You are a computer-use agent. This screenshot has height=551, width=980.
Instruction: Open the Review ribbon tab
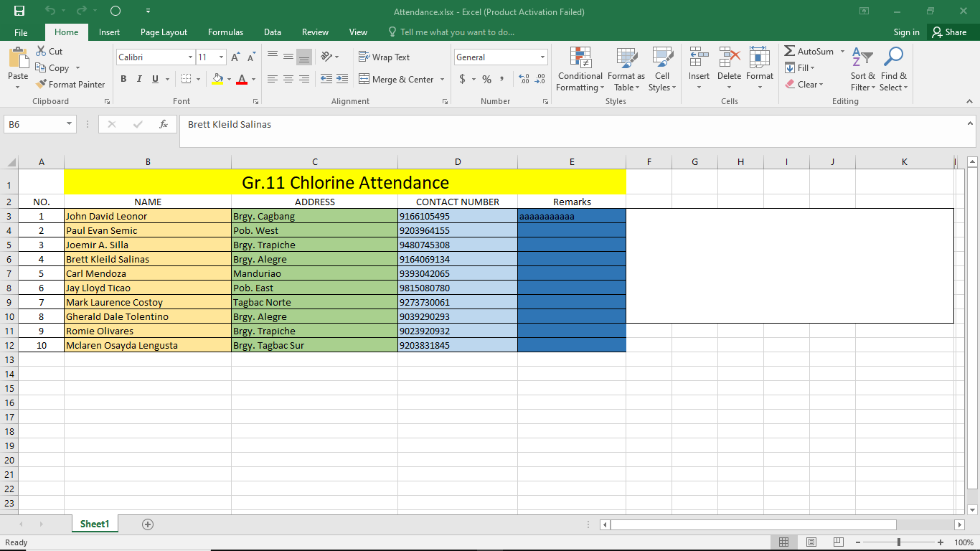pos(315,32)
